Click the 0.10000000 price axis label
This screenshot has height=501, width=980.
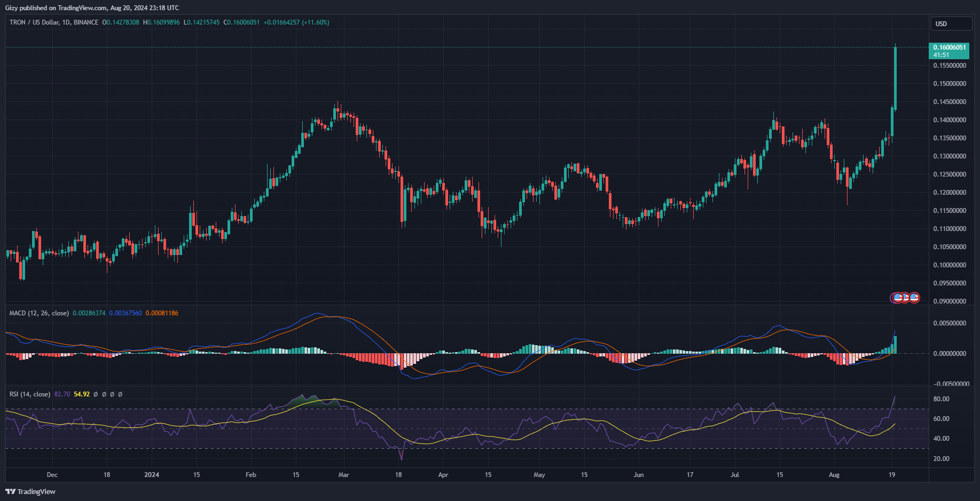(x=950, y=265)
